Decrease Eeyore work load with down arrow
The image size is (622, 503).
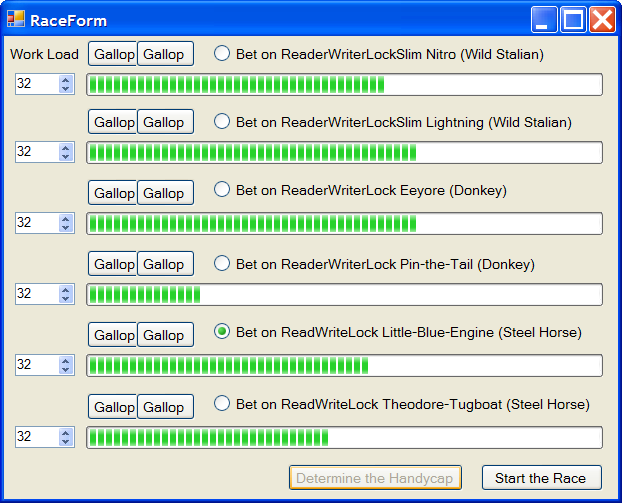pyautogui.click(x=66, y=228)
